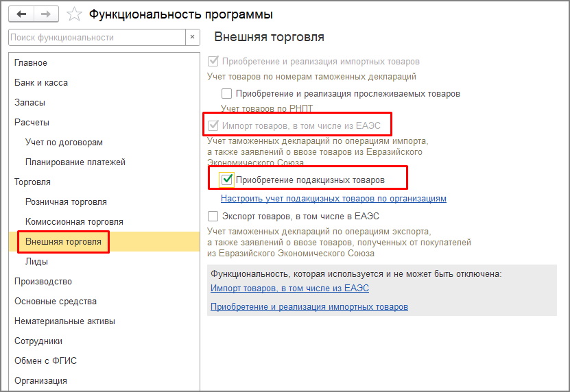
Task: Add page to favorites with star icon
Action: coord(74,14)
